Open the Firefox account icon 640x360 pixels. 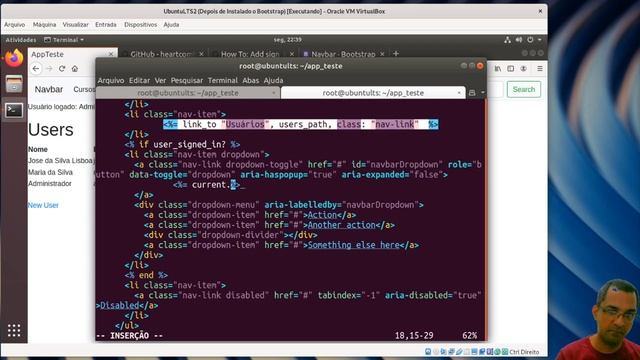[x=524, y=69]
